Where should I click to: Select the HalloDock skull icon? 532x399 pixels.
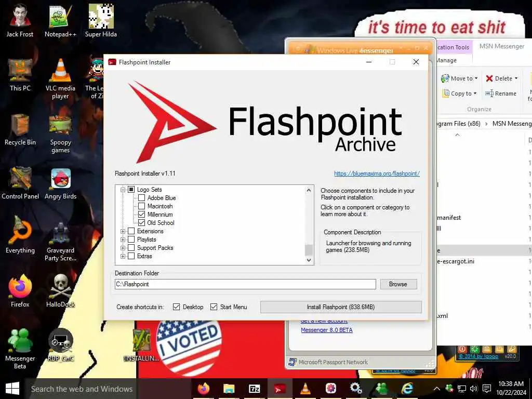point(60,291)
